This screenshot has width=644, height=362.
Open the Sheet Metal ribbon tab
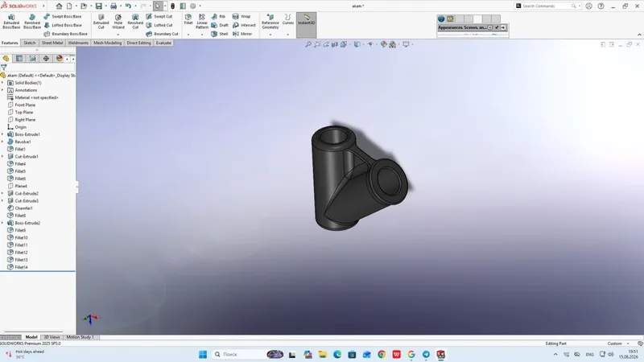[x=52, y=43]
